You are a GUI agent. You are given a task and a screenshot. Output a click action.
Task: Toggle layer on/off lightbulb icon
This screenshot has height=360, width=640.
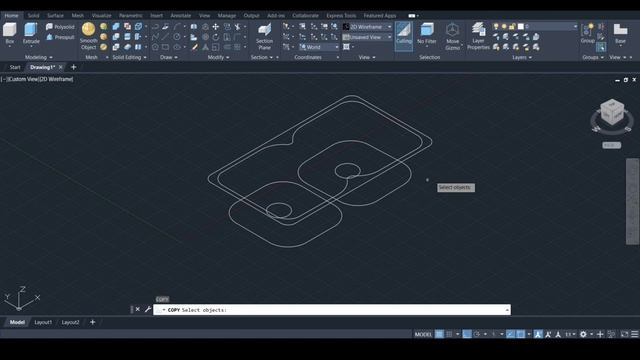pyautogui.click(x=496, y=27)
